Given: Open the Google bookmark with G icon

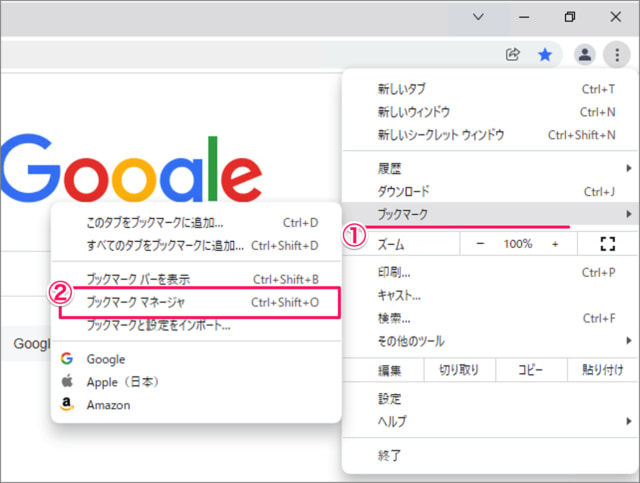Looking at the screenshot, I should (x=105, y=358).
